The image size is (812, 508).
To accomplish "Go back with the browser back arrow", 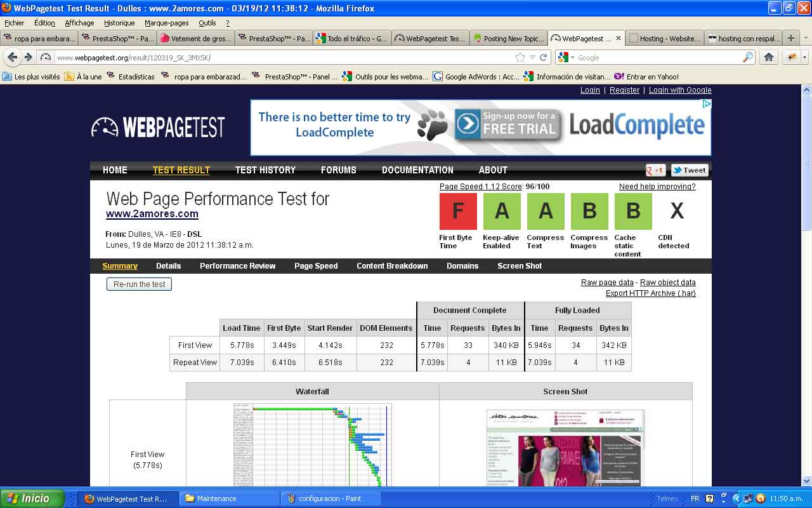I will coord(12,57).
